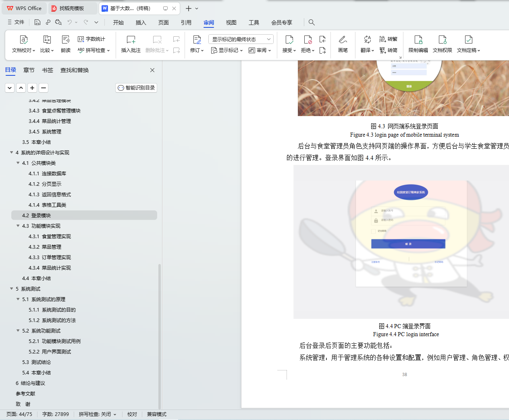Collapse the 5 系统测试 node
This screenshot has height=420, width=509.
11,289
